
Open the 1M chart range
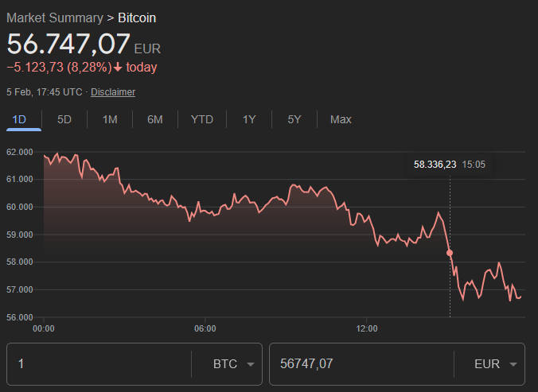110,119
